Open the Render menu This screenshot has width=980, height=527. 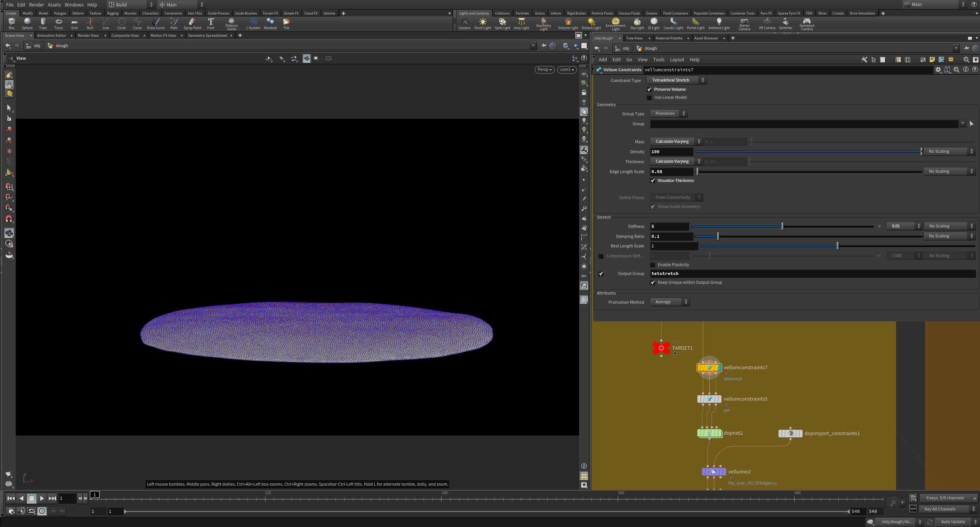(x=37, y=5)
